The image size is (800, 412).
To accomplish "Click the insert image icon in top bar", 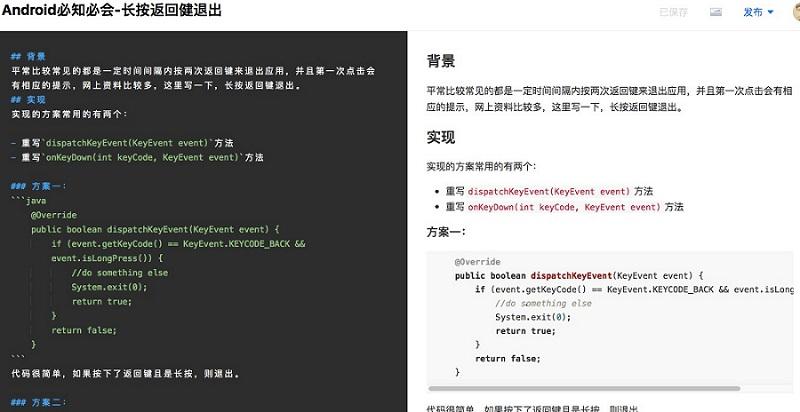I will [716, 12].
